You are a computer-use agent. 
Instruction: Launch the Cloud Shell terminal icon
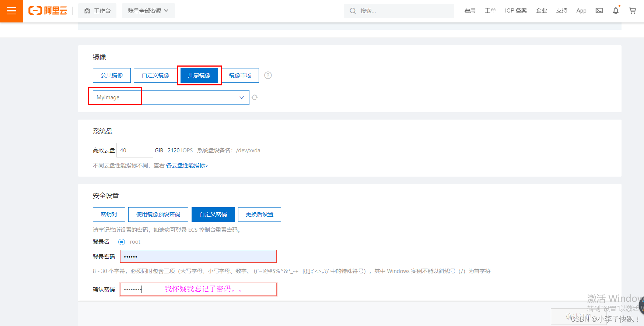tap(599, 11)
